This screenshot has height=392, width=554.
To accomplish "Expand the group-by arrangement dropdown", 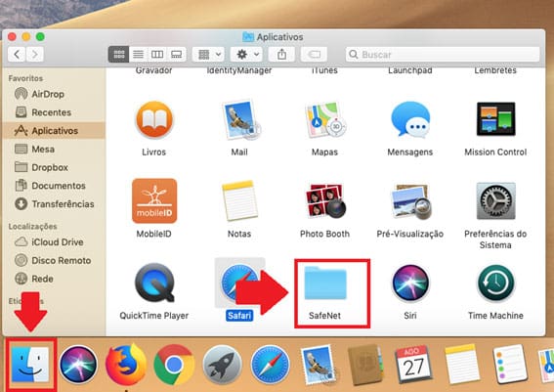I will pos(208,55).
